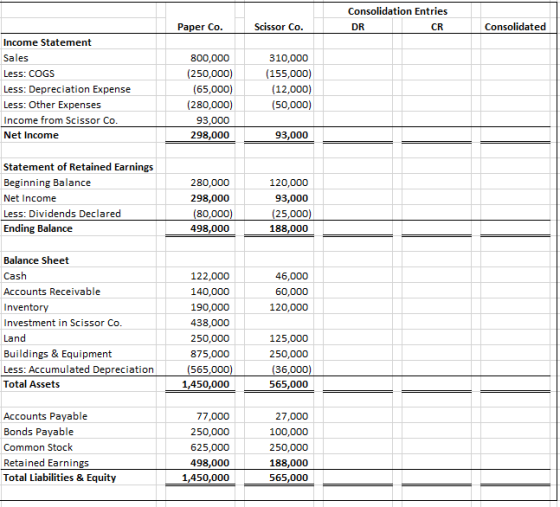
Task: Click Income from Scissor Co. value 93,000
Action: pos(213,120)
